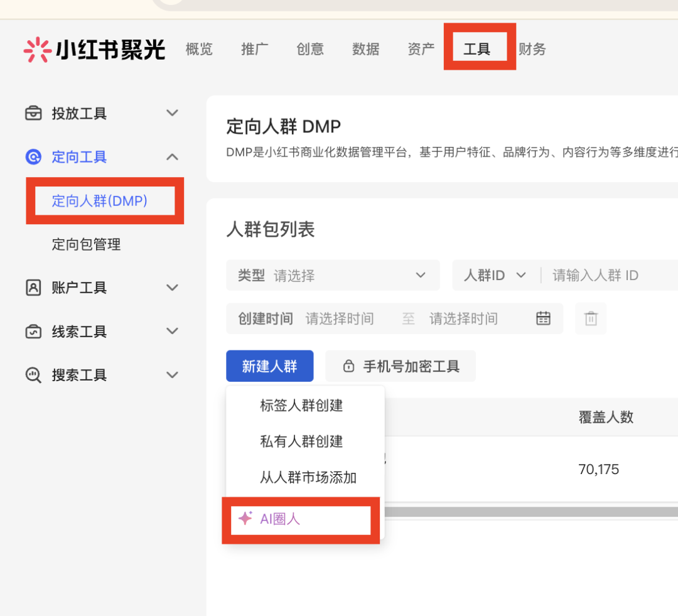Click the trash delete icon
Image resolution: width=678 pixels, height=616 pixels.
(591, 319)
